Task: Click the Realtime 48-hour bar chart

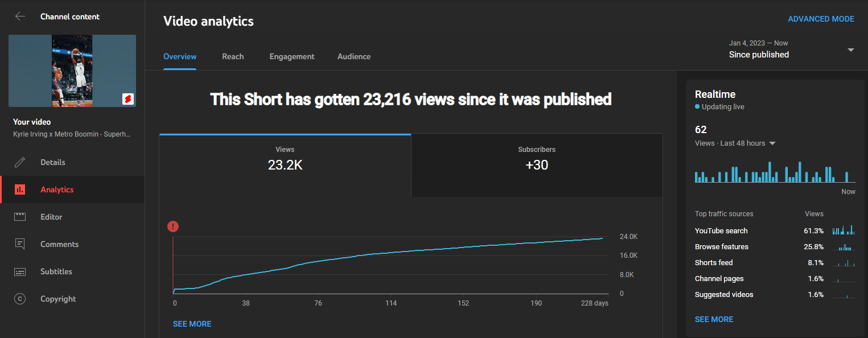Action: click(x=775, y=171)
